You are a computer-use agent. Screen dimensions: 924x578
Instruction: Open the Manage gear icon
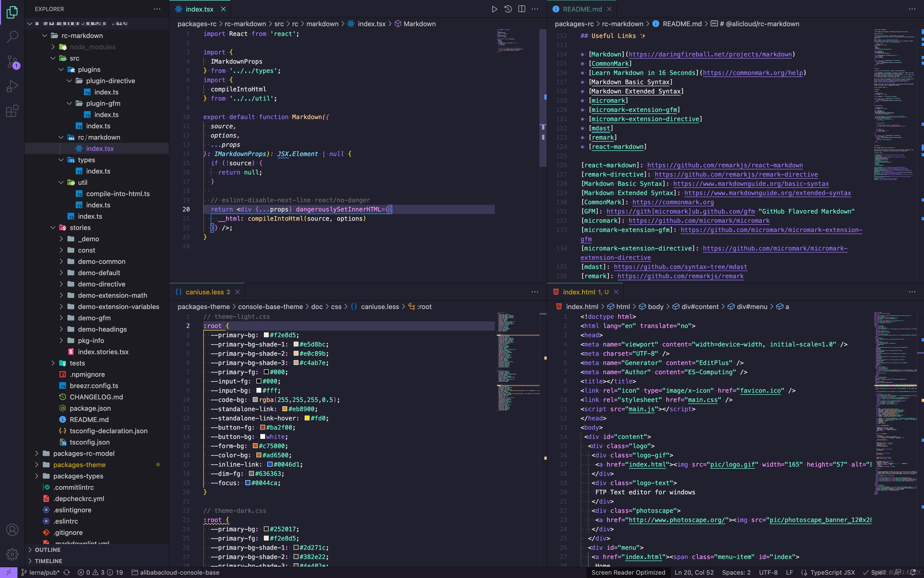click(12, 554)
